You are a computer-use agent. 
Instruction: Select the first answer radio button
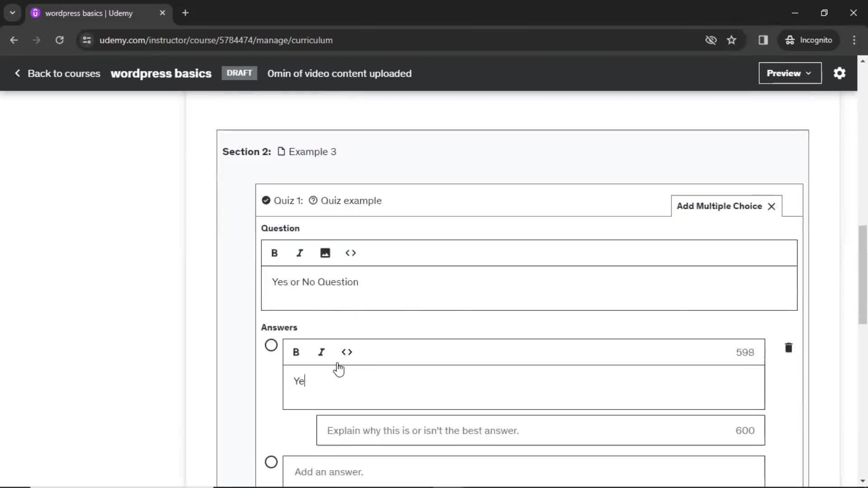point(271,346)
